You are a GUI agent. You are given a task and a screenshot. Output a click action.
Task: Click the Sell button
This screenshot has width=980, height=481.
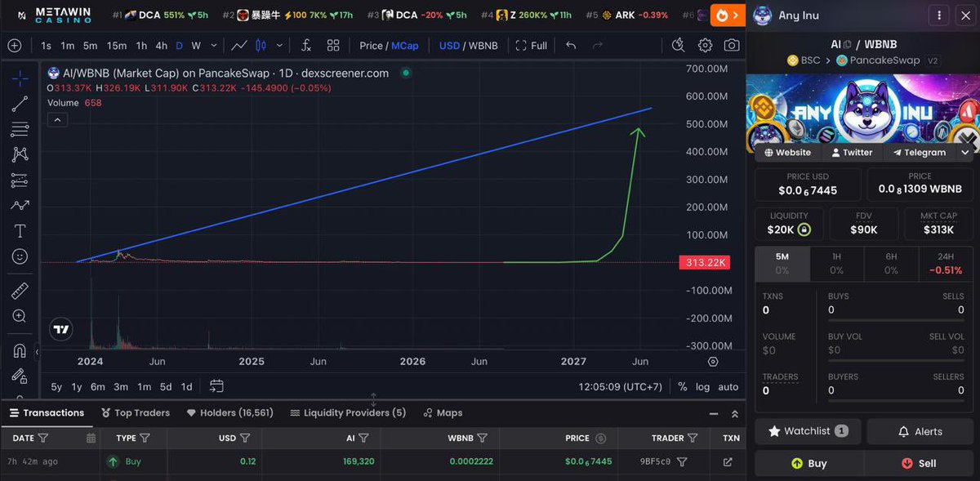pos(919,463)
